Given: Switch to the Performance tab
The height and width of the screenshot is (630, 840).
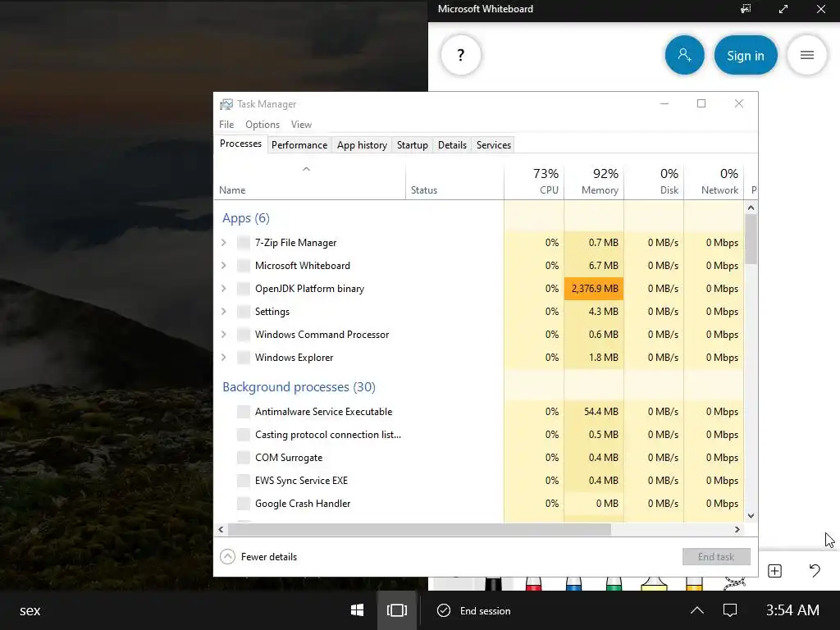Looking at the screenshot, I should click(299, 145).
